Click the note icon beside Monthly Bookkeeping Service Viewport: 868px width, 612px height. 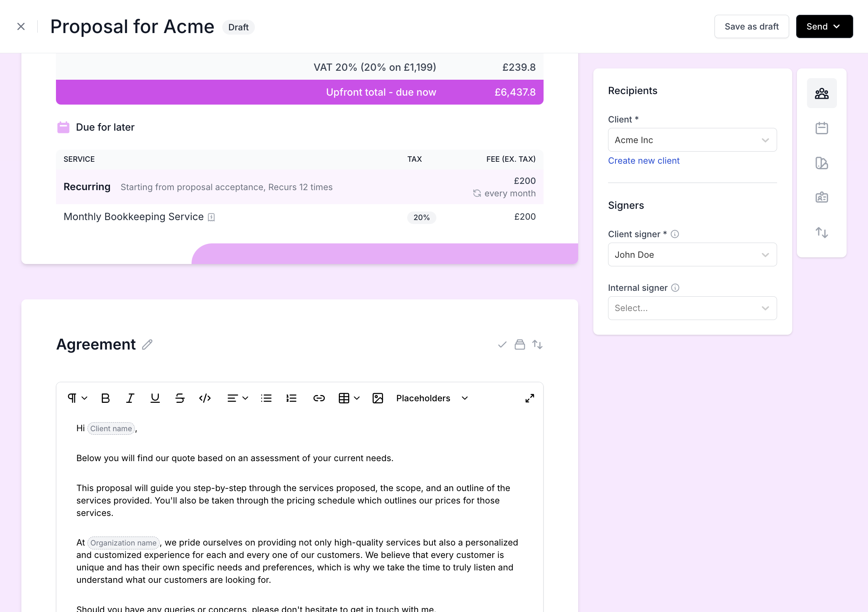[x=211, y=217]
